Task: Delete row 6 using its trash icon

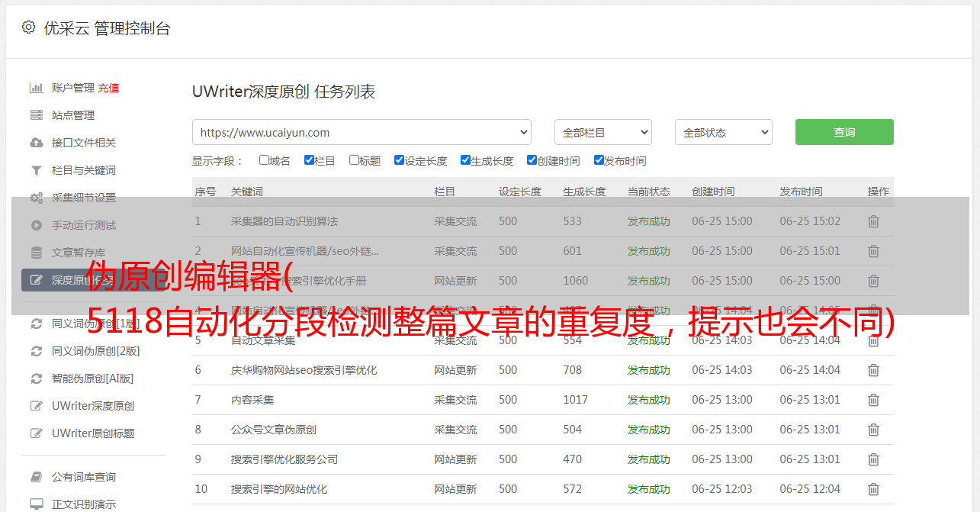Action: [873, 370]
